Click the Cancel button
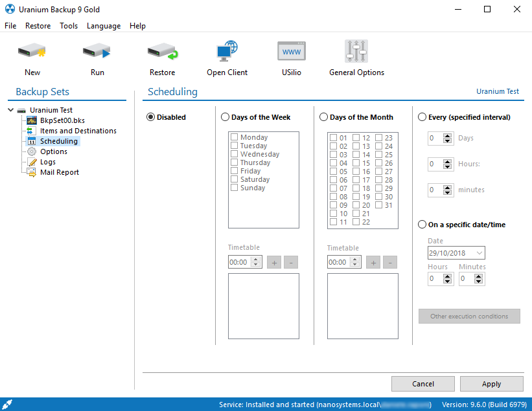 (422, 384)
